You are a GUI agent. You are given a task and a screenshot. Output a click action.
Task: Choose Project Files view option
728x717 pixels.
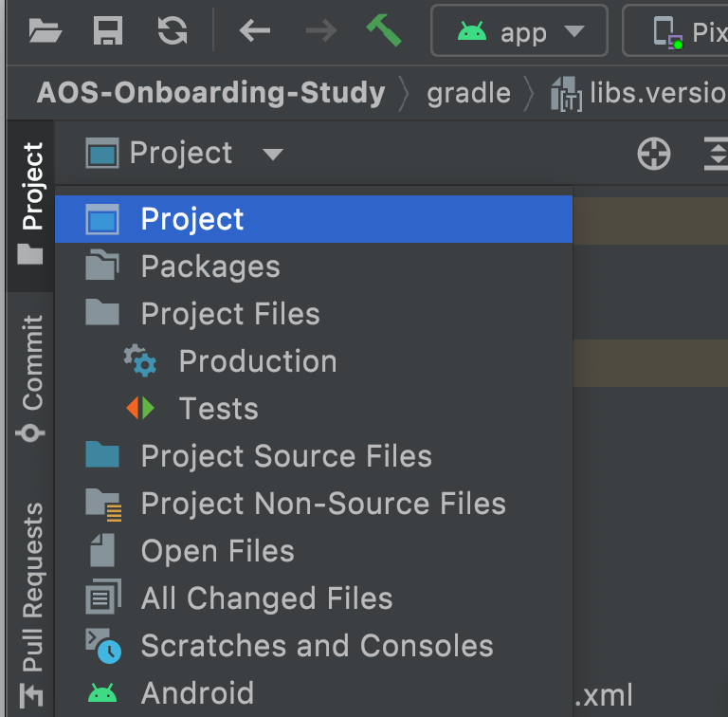pos(230,315)
